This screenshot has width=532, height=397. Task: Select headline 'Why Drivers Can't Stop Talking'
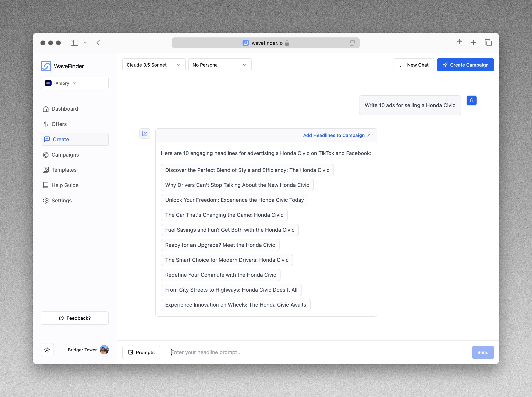237,185
